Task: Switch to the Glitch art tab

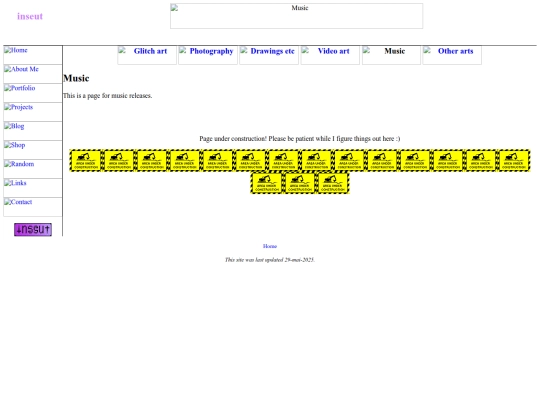Action: pos(147,55)
